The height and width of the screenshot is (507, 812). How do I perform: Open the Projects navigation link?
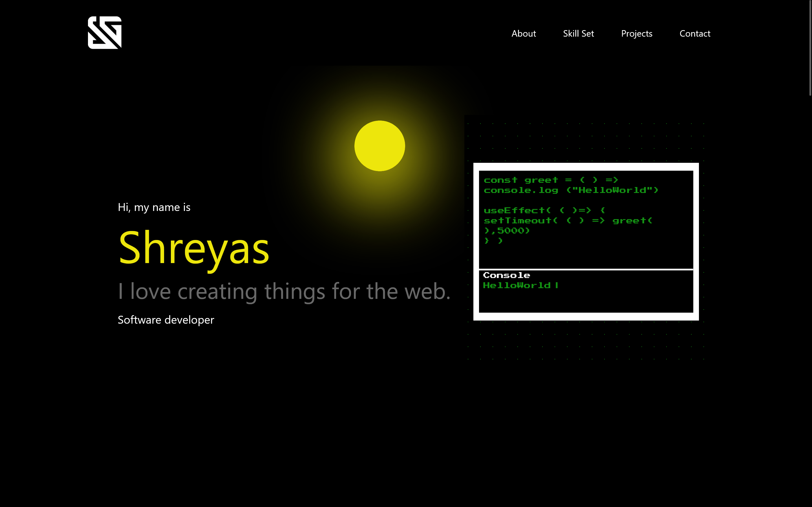coord(637,34)
